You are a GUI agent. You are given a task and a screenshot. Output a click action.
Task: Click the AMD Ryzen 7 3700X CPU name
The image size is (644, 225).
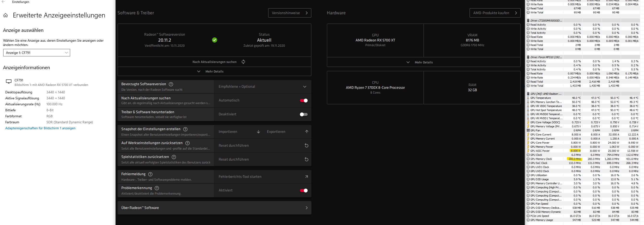pos(375,88)
